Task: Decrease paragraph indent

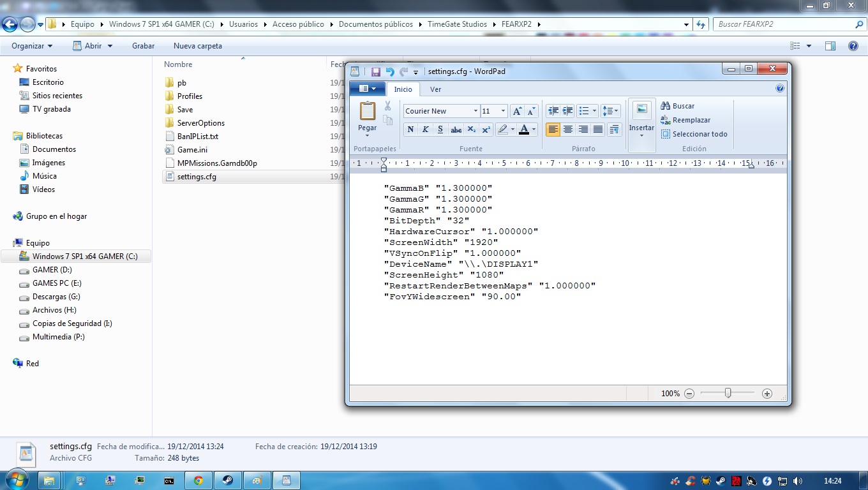Action: pos(553,111)
